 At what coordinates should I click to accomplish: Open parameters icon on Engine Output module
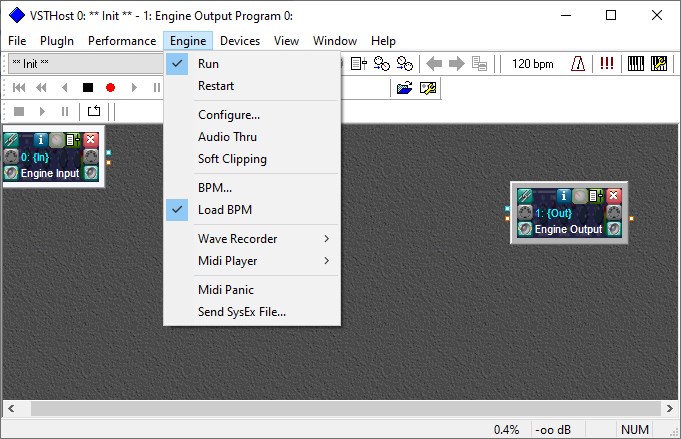(x=595, y=196)
